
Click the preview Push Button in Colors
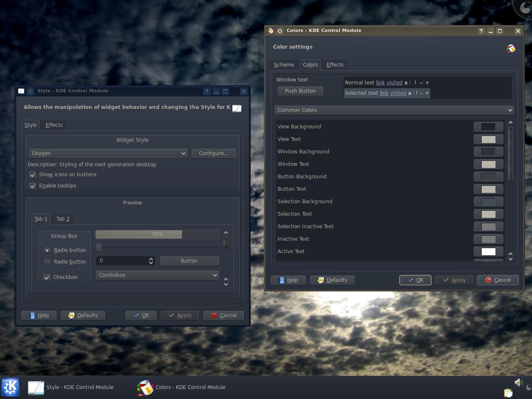(300, 91)
